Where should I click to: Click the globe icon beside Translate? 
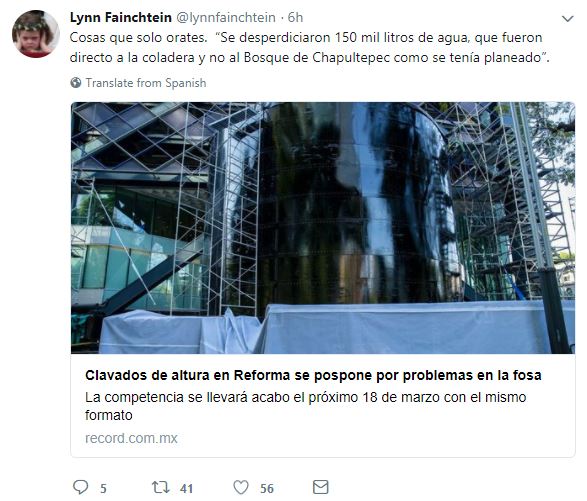(x=76, y=82)
